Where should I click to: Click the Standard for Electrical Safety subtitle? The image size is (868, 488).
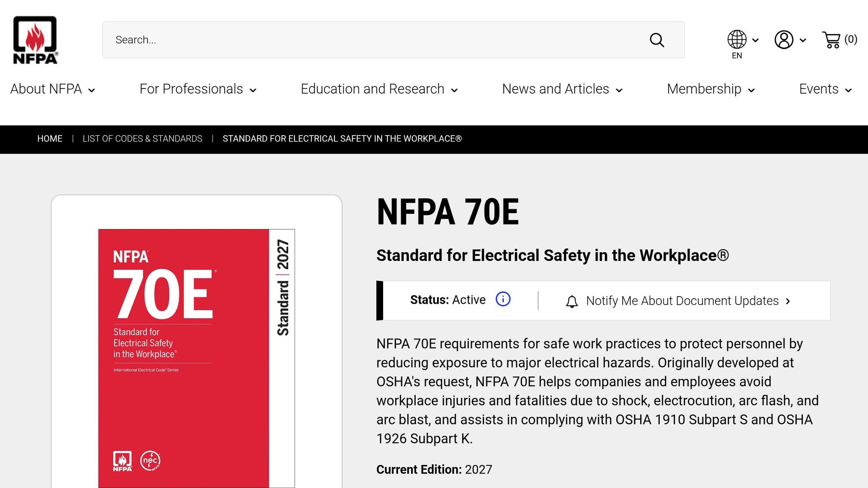(x=553, y=255)
